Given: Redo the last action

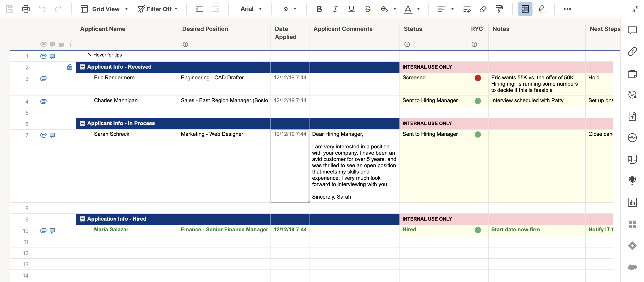Looking at the screenshot, I should [x=58, y=9].
